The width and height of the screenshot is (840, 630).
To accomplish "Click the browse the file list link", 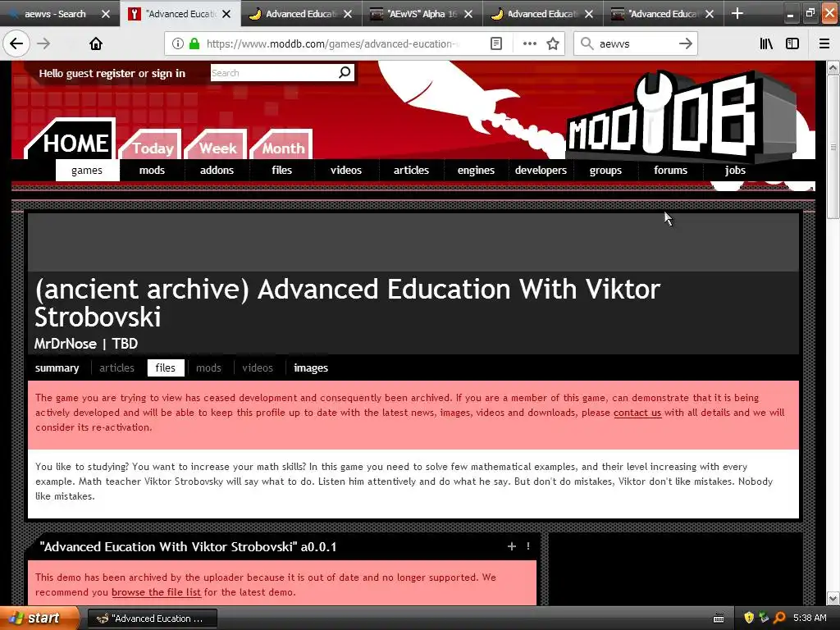I will [157, 592].
